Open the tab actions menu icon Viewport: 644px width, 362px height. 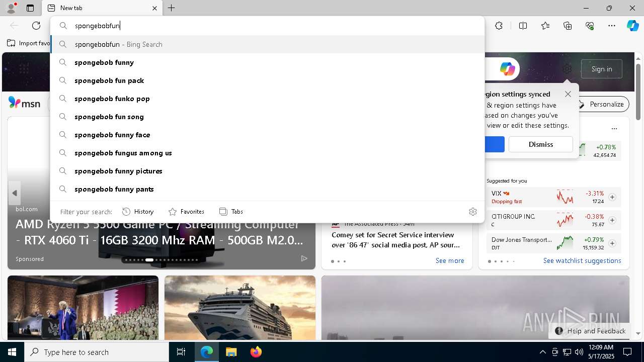click(30, 8)
